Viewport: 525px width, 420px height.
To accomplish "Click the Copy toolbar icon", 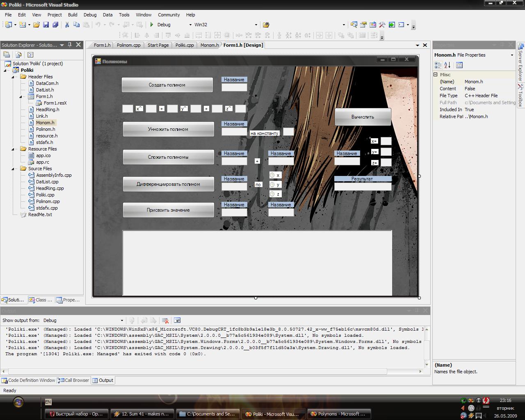I will (76, 25).
